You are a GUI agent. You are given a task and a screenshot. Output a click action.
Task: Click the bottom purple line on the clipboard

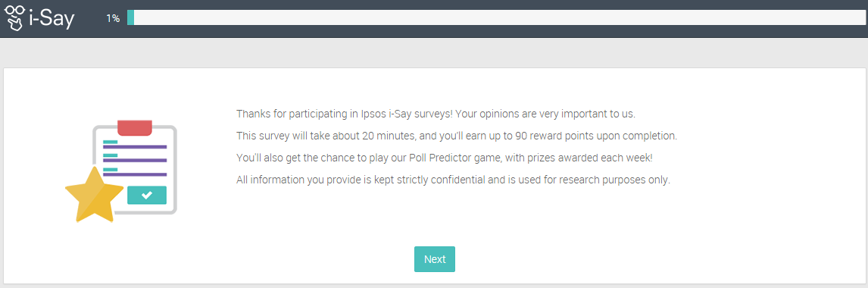pyautogui.click(x=135, y=174)
